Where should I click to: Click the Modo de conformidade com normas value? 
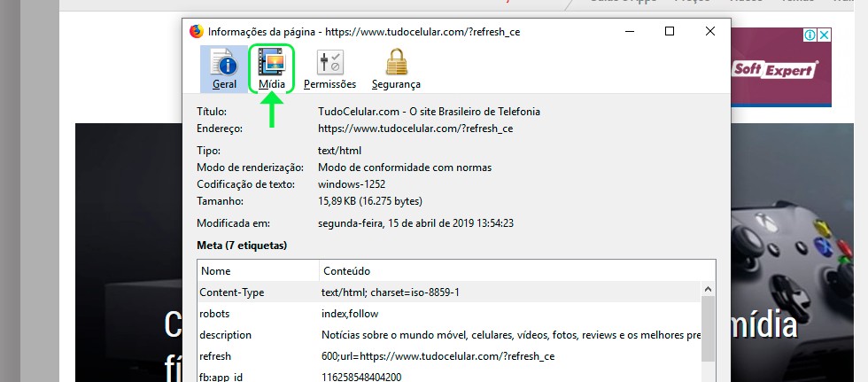(x=405, y=168)
